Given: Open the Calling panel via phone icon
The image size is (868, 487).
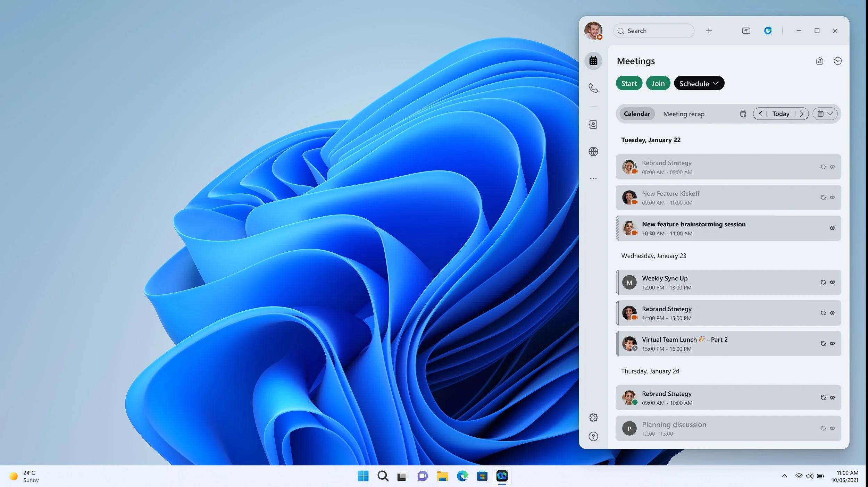Looking at the screenshot, I should click(x=593, y=89).
